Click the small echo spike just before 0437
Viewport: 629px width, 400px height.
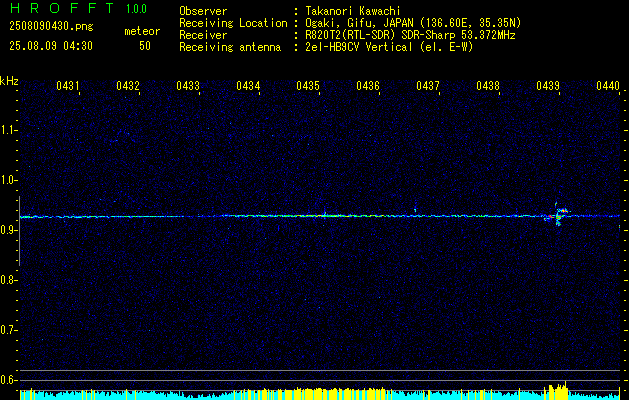coord(415,210)
